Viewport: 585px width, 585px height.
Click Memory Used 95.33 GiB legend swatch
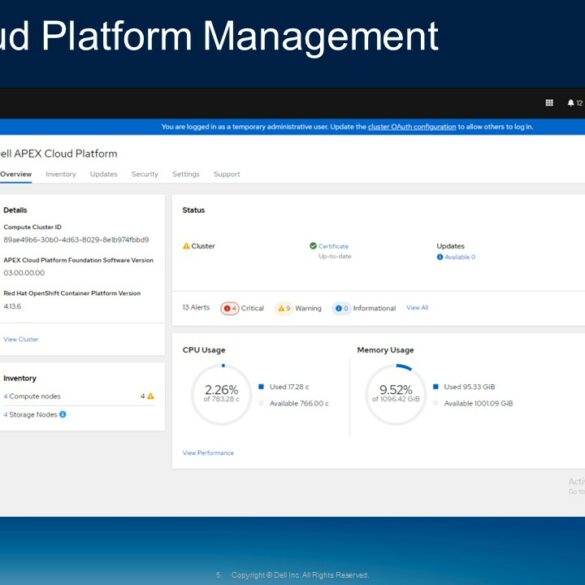coord(435,387)
